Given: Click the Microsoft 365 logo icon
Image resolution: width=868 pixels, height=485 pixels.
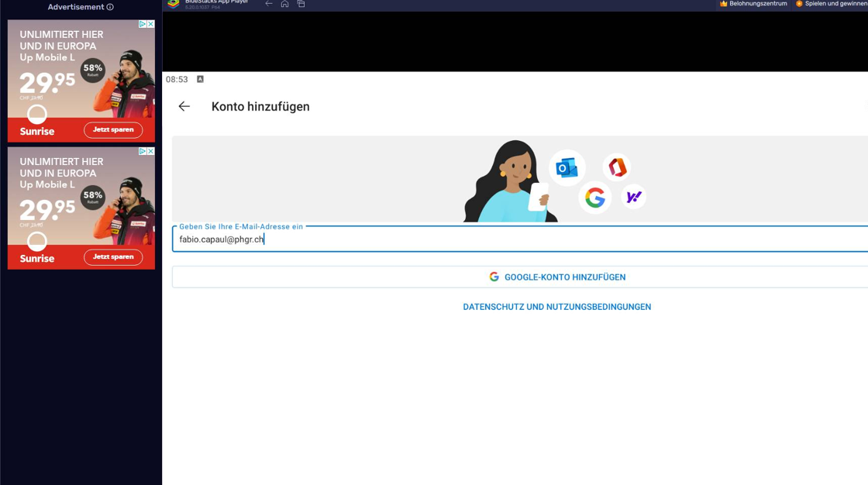Looking at the screenshot, I should (617, 167).
